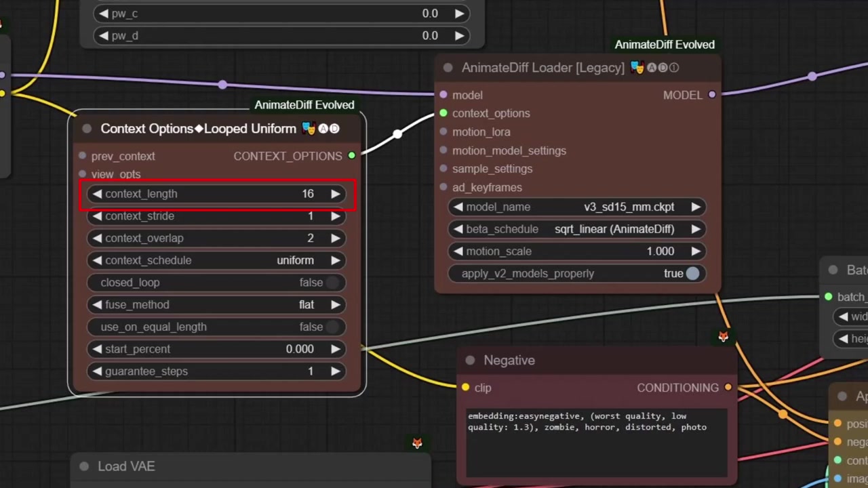Open the context_schedule uniform combo
The width and height of the screenshot is (868, 488).
(x=216, y=260)
